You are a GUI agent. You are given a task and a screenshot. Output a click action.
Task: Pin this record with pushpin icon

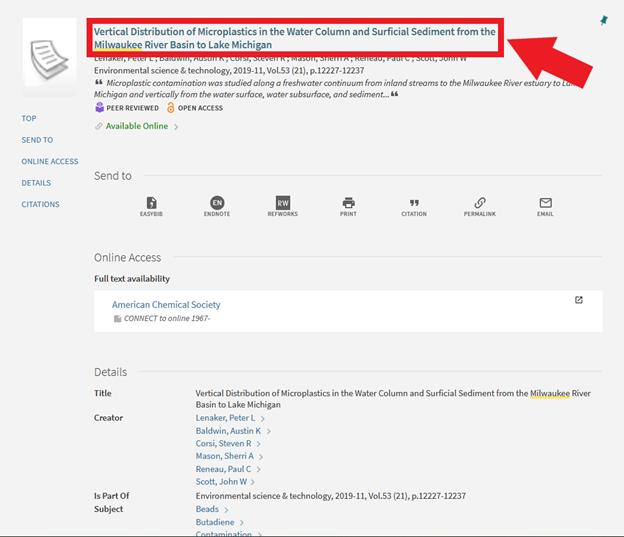pos(604,20)
